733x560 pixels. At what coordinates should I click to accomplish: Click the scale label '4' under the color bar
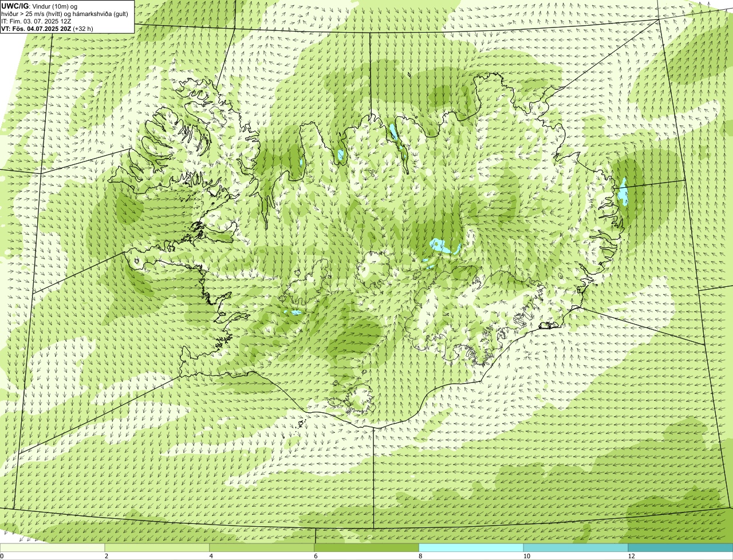pos(210,556)
